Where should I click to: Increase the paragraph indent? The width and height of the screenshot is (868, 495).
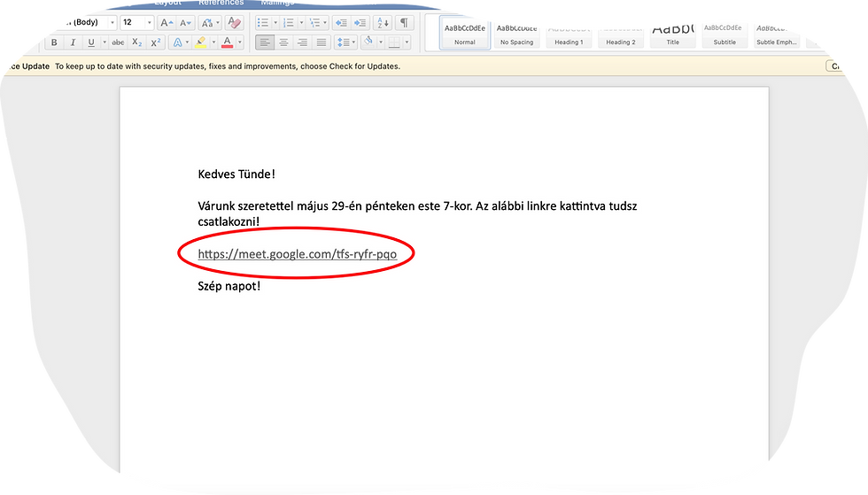[x=360, y=23]
